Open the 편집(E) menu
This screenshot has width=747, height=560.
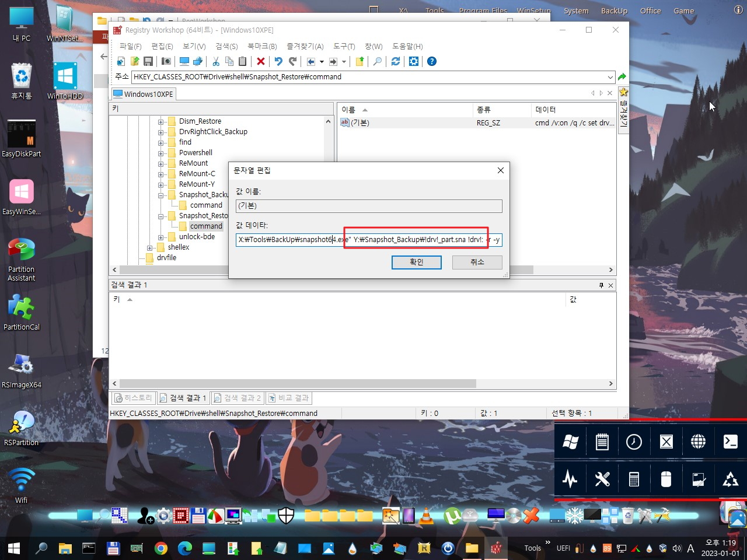pos(162,46)
